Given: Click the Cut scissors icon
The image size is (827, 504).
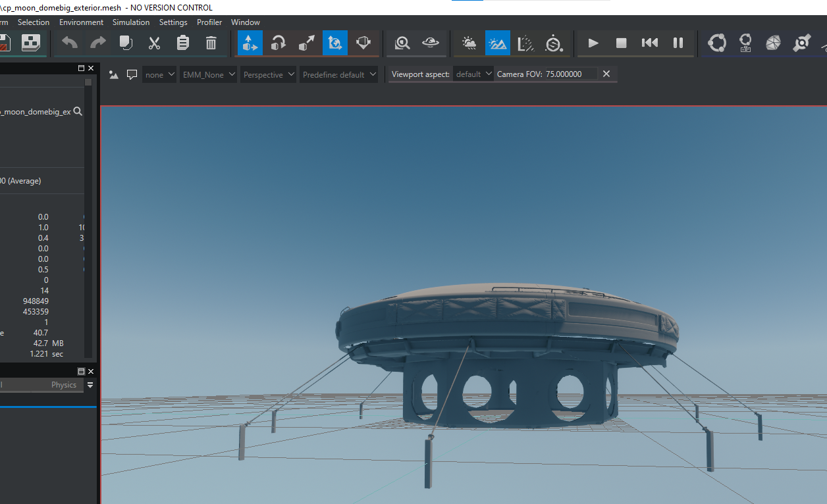Looking at the screenshot, I should click(x=154, y=43).
